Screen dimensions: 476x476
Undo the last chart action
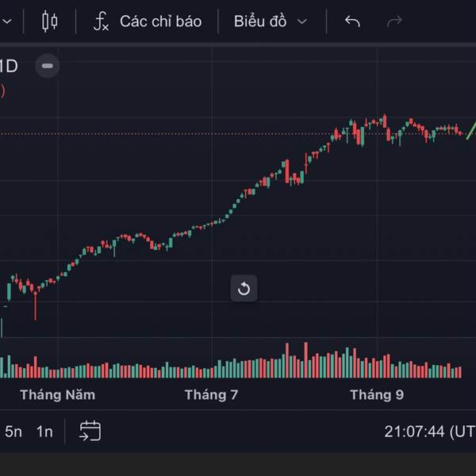[x=352, y=21]
